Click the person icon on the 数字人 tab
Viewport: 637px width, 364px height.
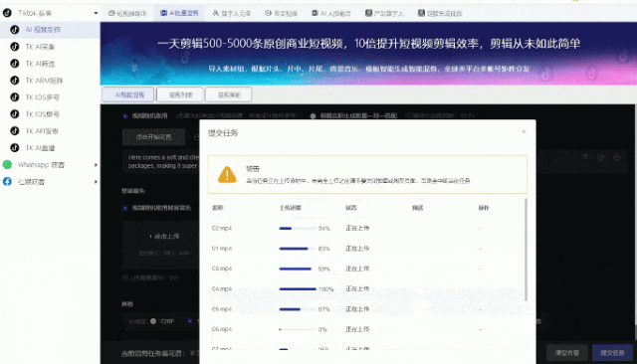[216, 13]
